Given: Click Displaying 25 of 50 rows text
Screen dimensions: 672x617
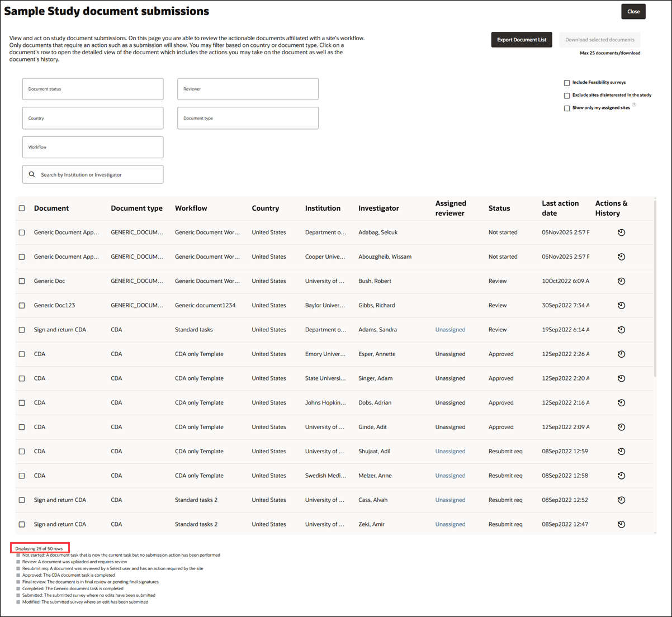Looking at the screenshot, I should coord(39,549).
